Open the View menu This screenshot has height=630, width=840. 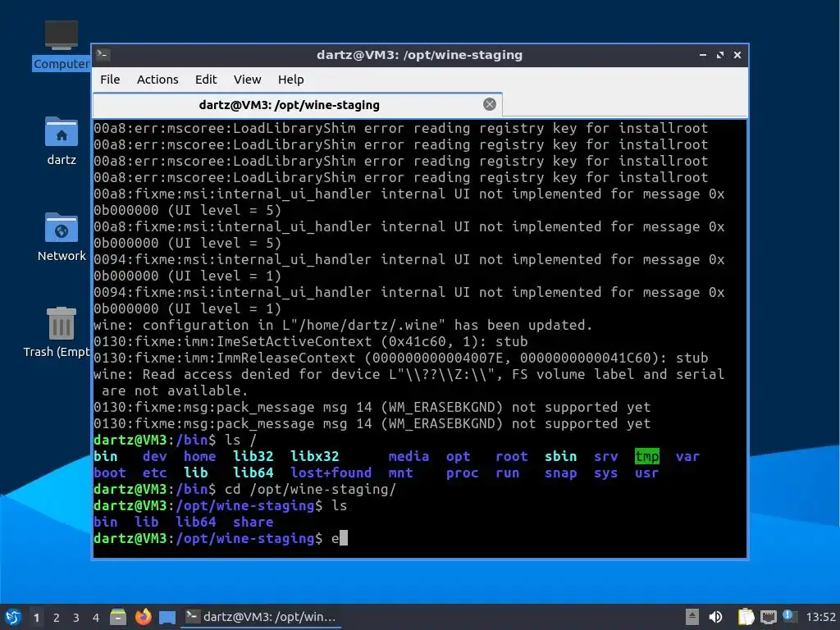pos(247,80)
